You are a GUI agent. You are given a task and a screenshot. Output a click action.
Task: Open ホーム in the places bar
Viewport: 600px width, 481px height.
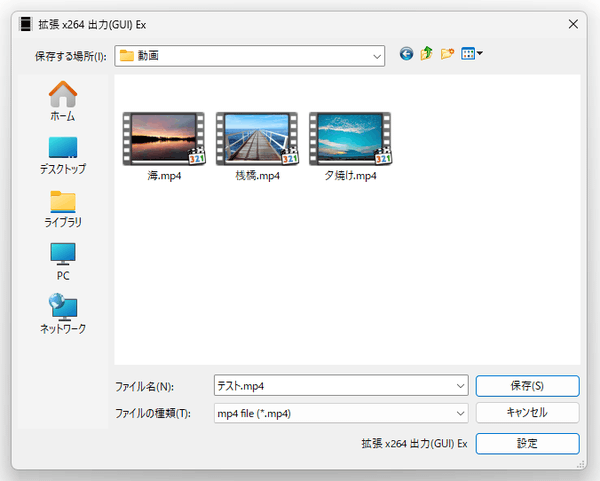click(63, 101)
